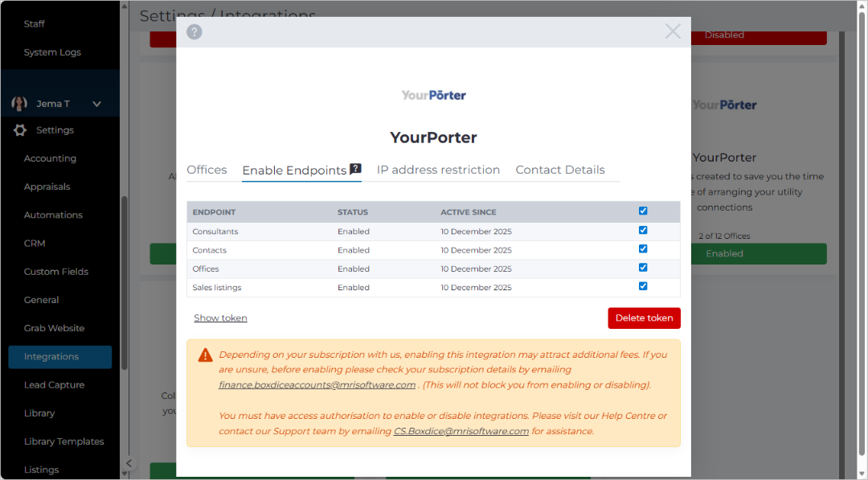The height and width of the screenshot is (480, 868).
Task: Open Lead Capture in sidebar
Action: click(55, 385)
